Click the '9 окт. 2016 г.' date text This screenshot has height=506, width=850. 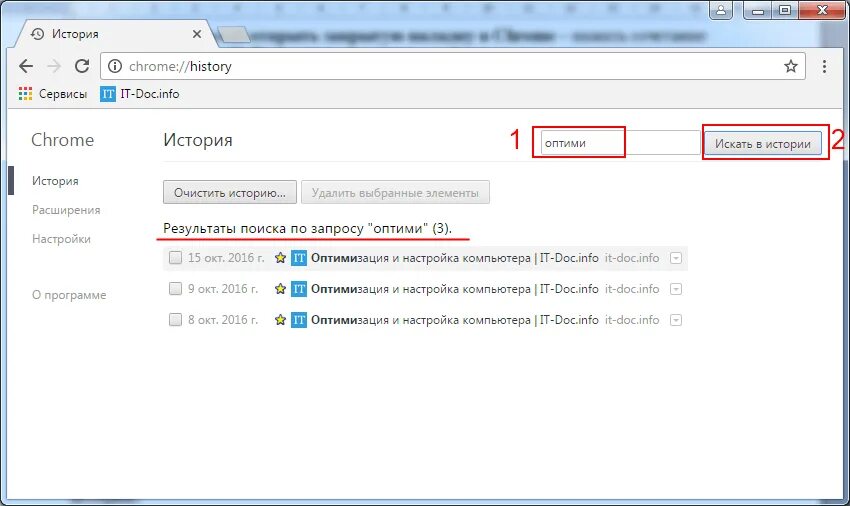223,289
